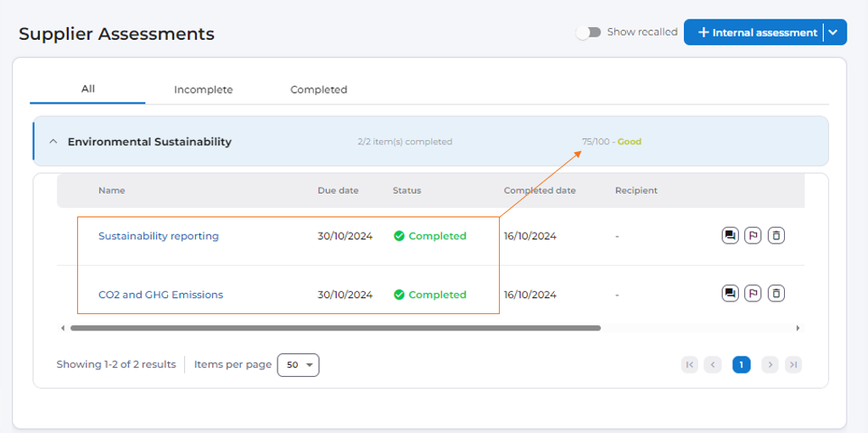Open the Sustainability reporting link
This screenshot has height=433, width=868.
click(x=159, y=236)
